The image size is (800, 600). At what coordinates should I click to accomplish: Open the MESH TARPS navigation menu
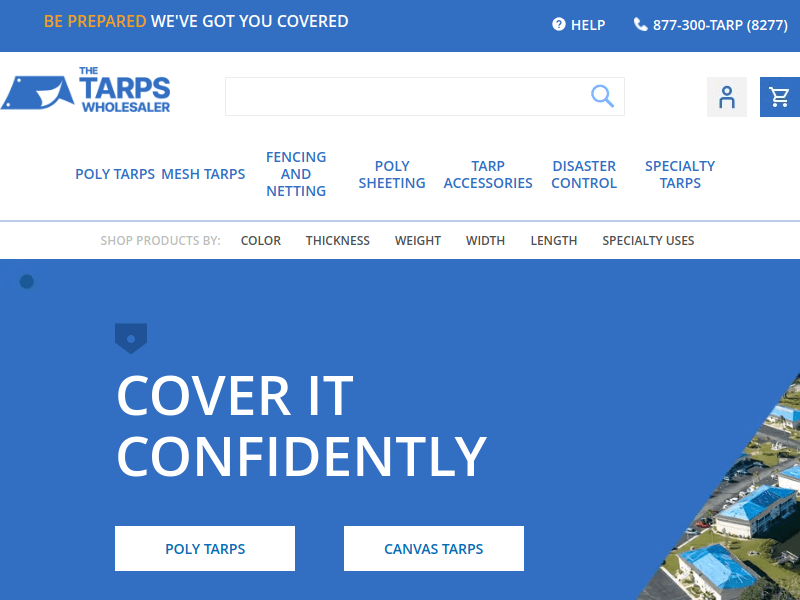pos(203,174)
